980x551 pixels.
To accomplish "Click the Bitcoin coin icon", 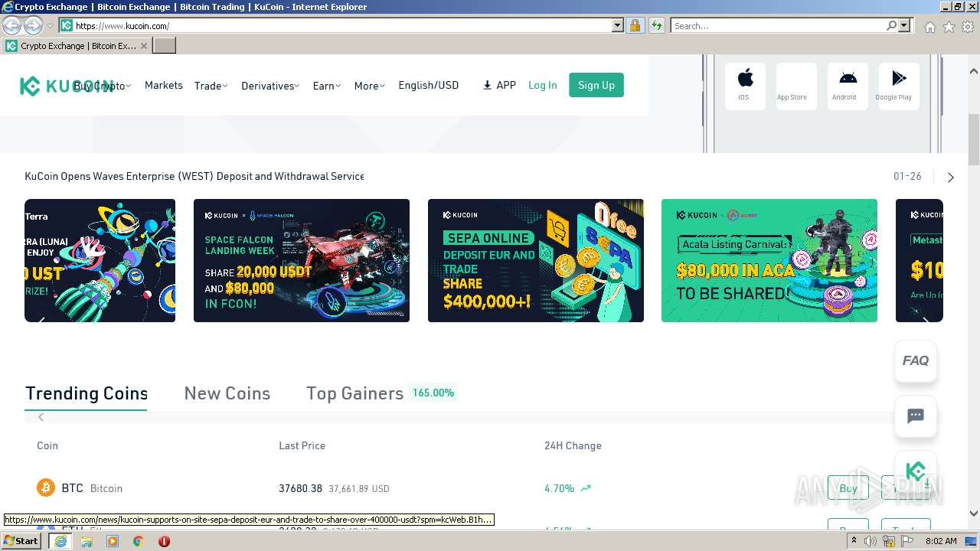I will (x=46, y=487).
